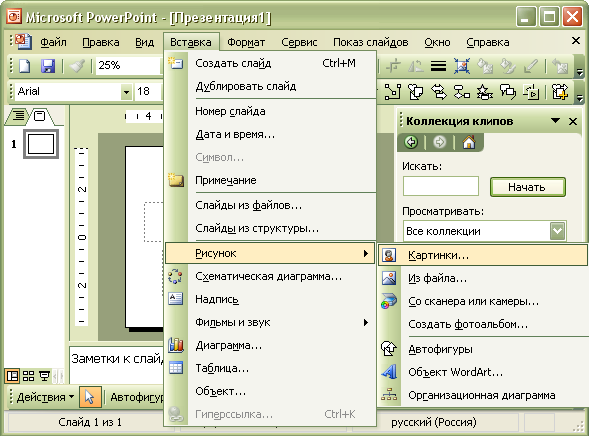This screenshot has width=589, height=436.
Task: Click task pane Home icon
Action: click(469, 142)
